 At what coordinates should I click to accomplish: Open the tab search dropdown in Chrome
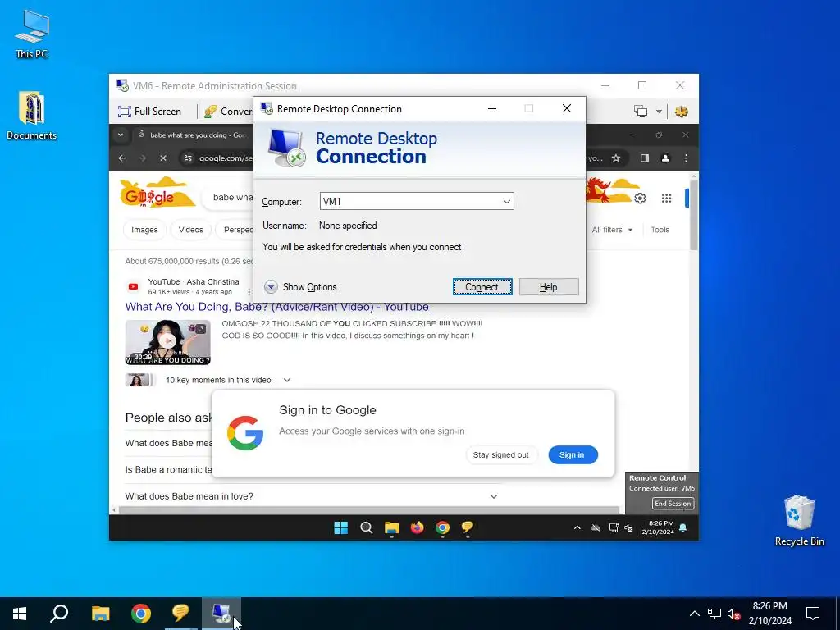pyautogui.click(x=121, y=135)
